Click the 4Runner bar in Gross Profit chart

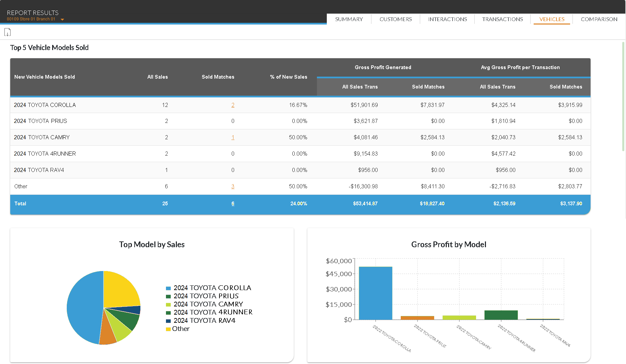tap(501, 315)
